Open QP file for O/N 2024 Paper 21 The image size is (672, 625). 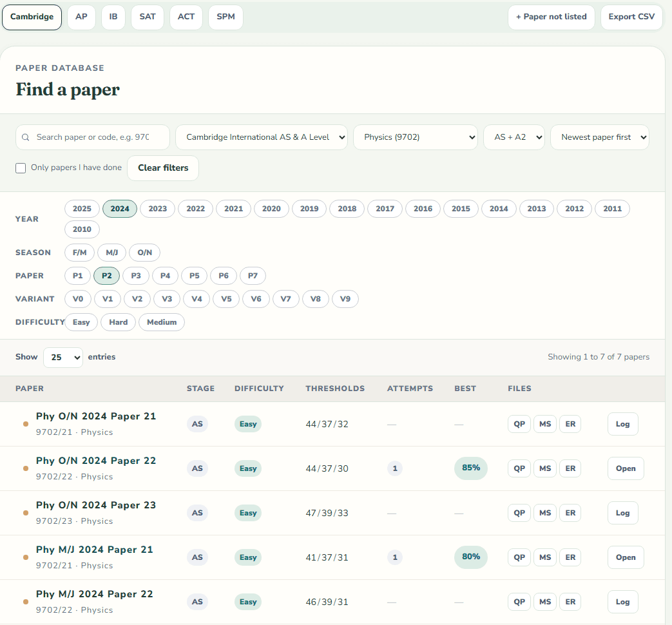pos(519,424)
